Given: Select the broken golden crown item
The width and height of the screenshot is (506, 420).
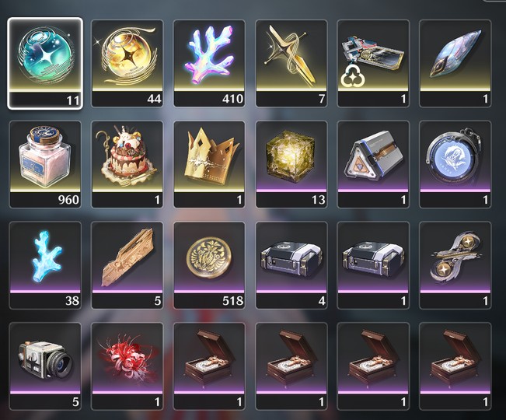Looking at the screenshot, I should point(209,164).
